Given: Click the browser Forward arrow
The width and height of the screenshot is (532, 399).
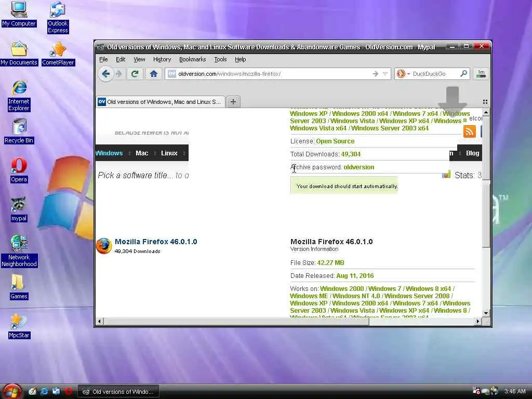Looking at the screenshot, I should (118, 74).
